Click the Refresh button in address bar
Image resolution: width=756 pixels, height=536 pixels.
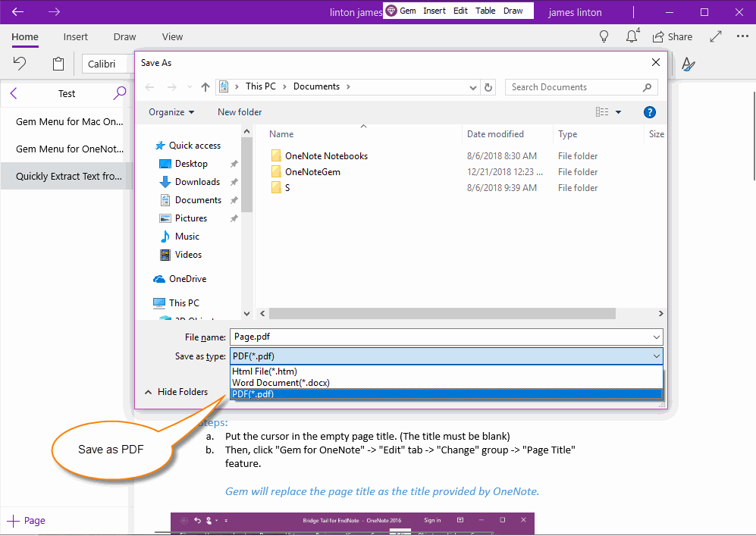tap(488, 87)
